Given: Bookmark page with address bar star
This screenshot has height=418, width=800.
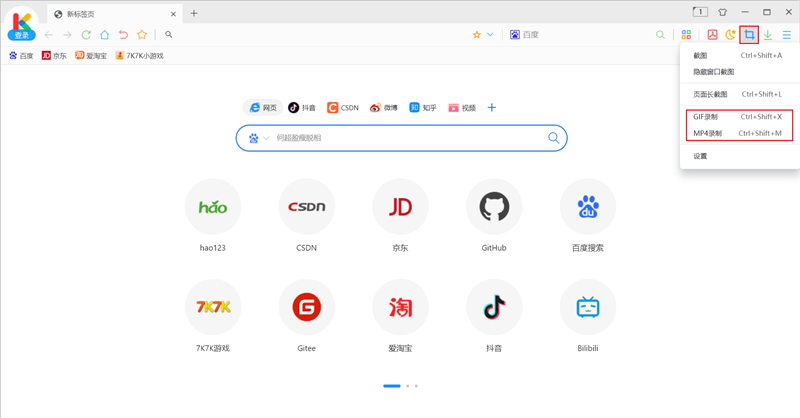Looking at the screenshot, I should 477,35.
